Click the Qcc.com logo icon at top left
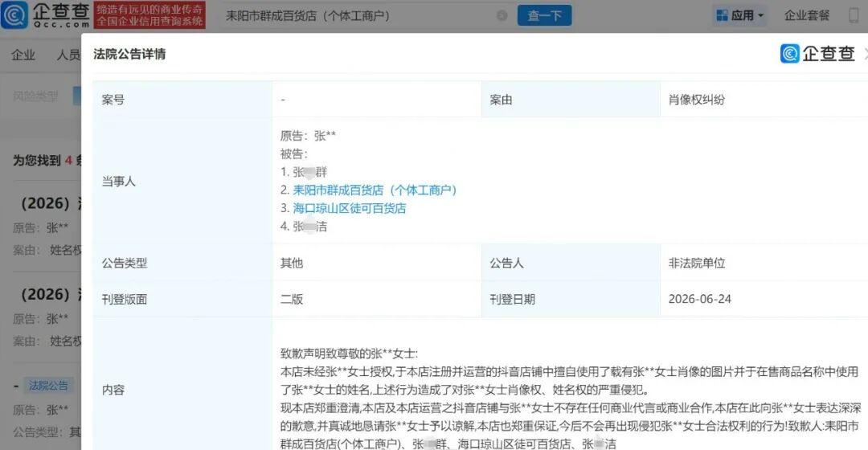 (14, 15)
